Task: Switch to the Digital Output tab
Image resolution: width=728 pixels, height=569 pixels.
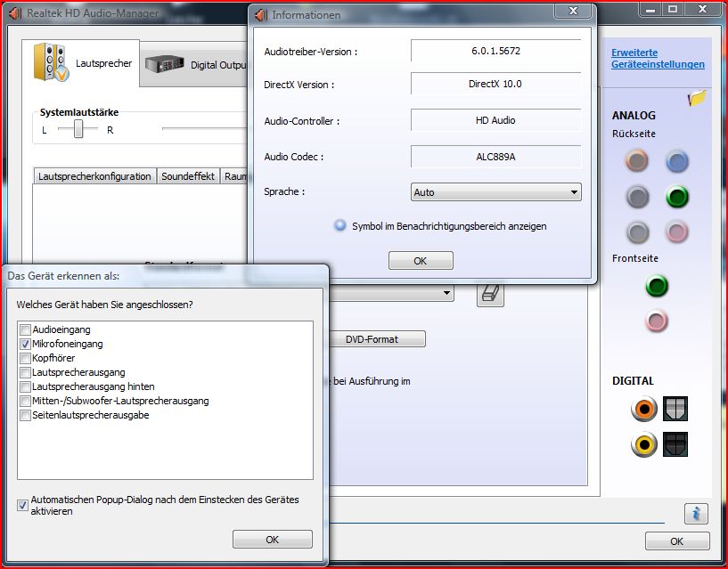Action: 195,64
